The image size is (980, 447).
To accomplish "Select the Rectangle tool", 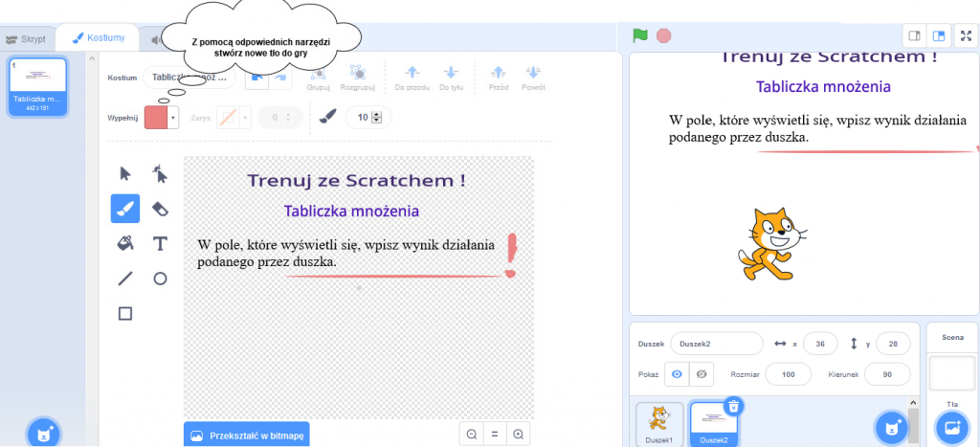I will tap(125, 313).
